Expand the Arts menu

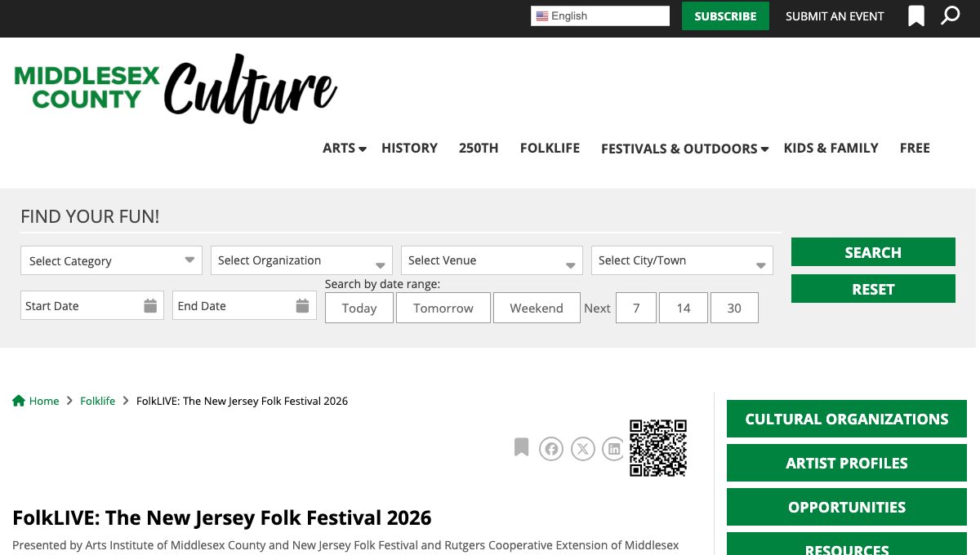(345, 148)
